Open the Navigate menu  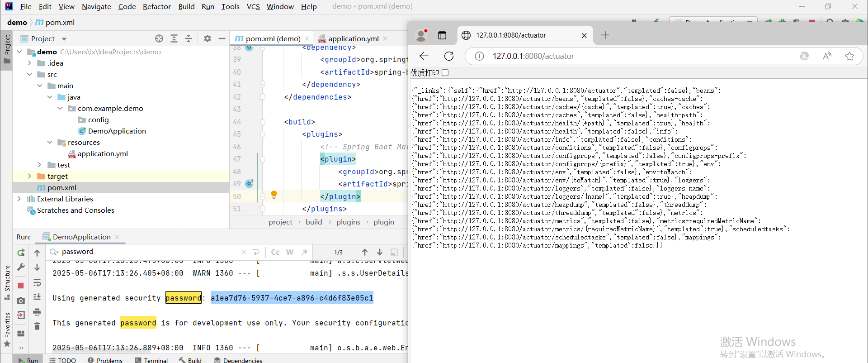click(x=96, y=6)
